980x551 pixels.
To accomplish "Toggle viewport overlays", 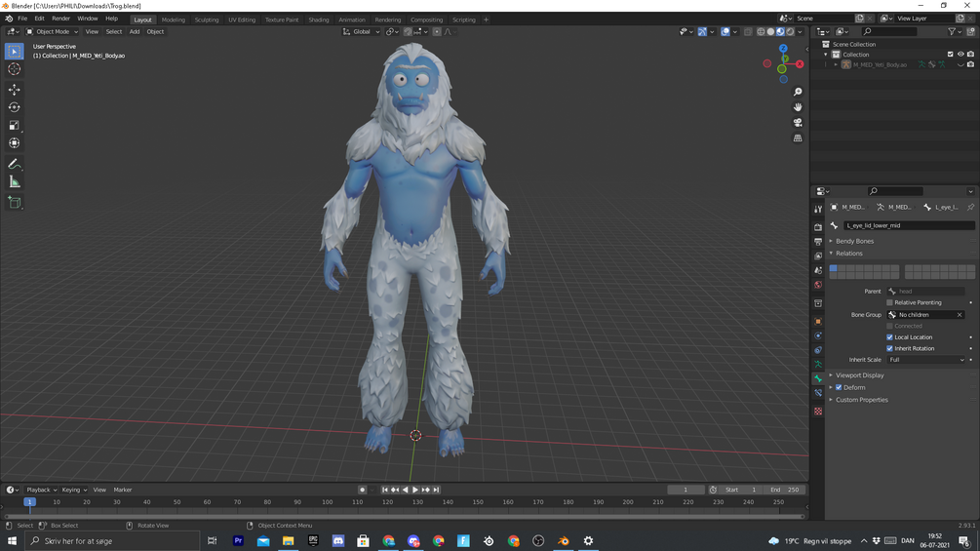I will [x=725, y=32].
